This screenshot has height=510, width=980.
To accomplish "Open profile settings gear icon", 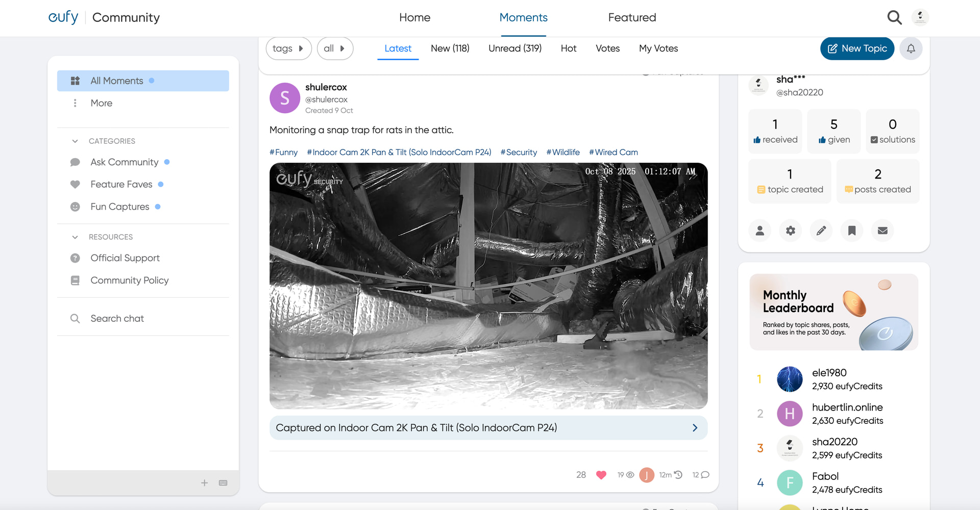I will [791, 231].
